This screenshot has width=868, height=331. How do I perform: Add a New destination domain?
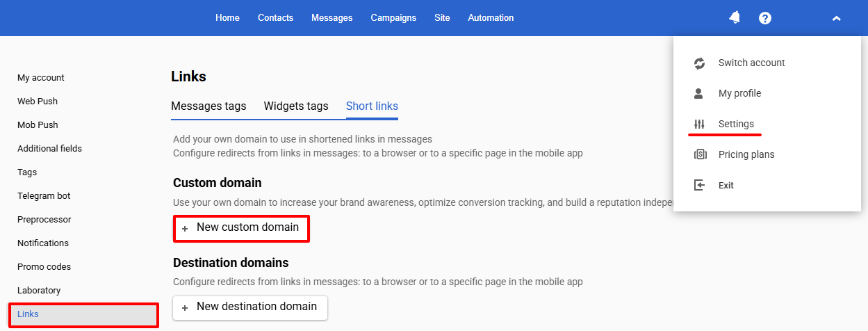(250, 307)
